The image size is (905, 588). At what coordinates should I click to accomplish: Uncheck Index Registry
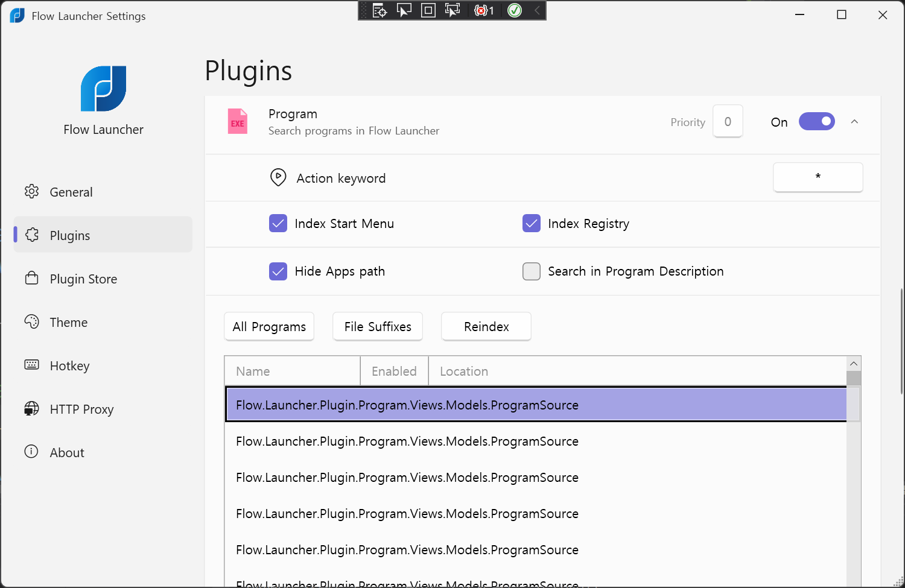pos(532,223)
